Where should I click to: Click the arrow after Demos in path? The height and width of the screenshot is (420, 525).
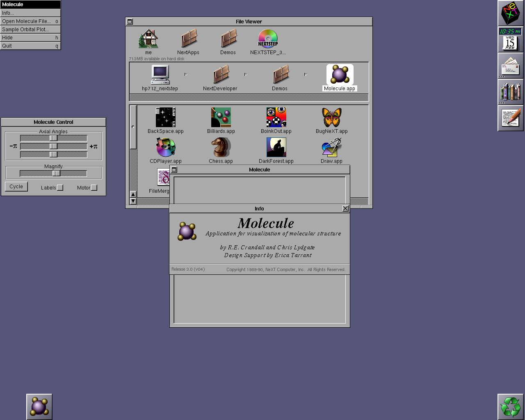[x=306, y=74]
